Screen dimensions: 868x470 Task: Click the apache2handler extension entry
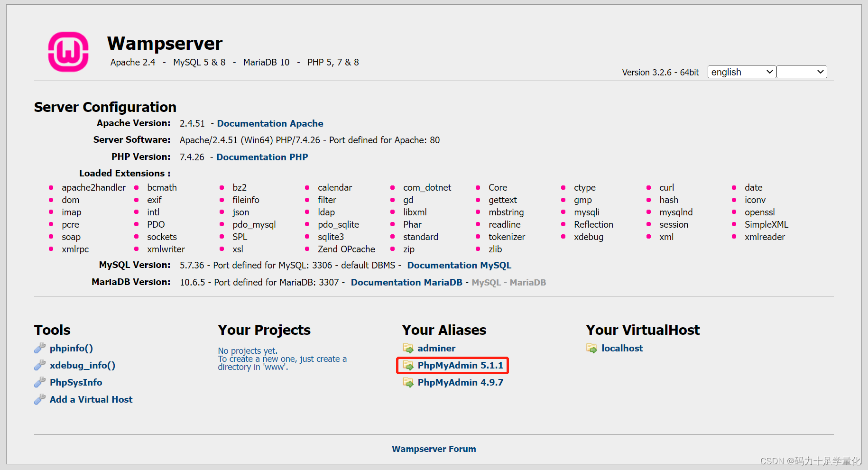click(x=94, y=187)
